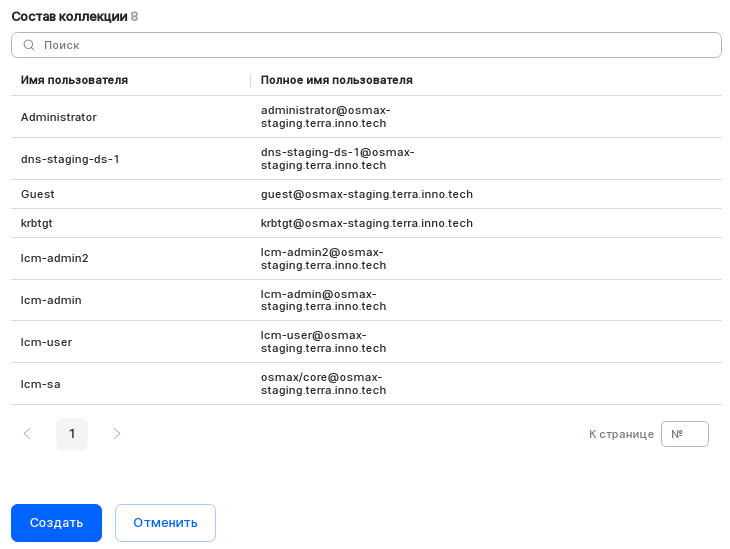Click the Поиск search field
Screen dimensions: 730x549
pyautogui.click(x=370, y=45)
